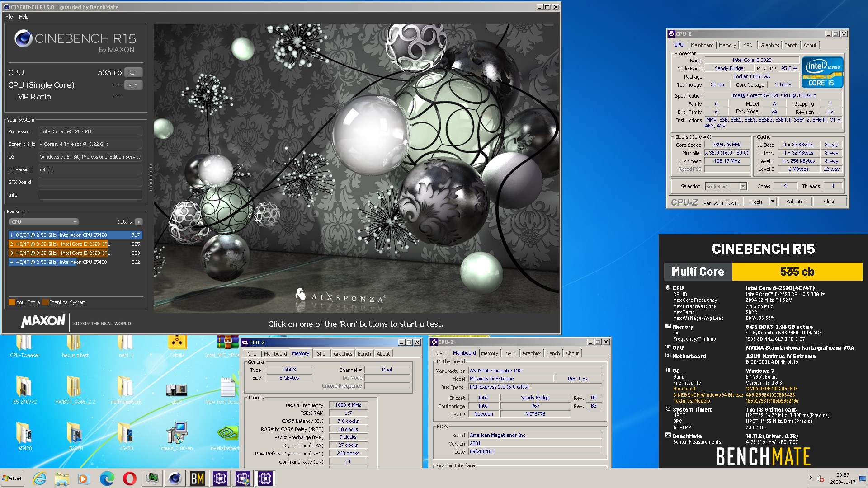Select the New Text Document desktop file

pos(227,390)
